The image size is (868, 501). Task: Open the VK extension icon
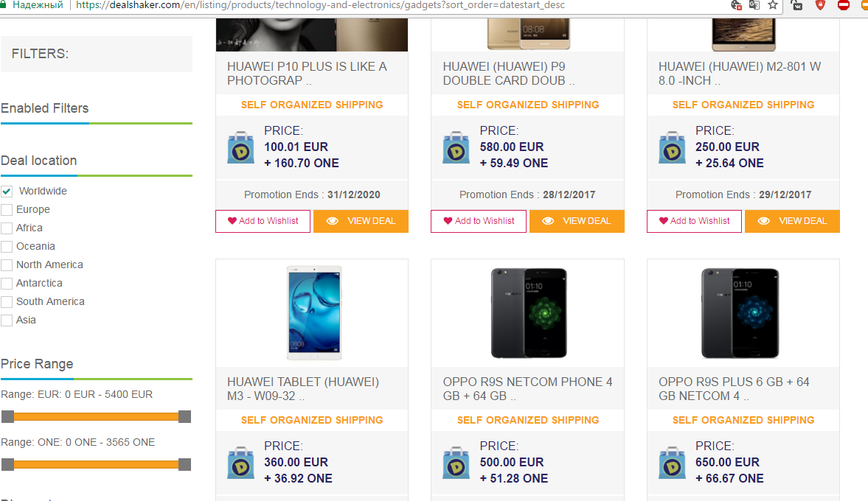797,4
